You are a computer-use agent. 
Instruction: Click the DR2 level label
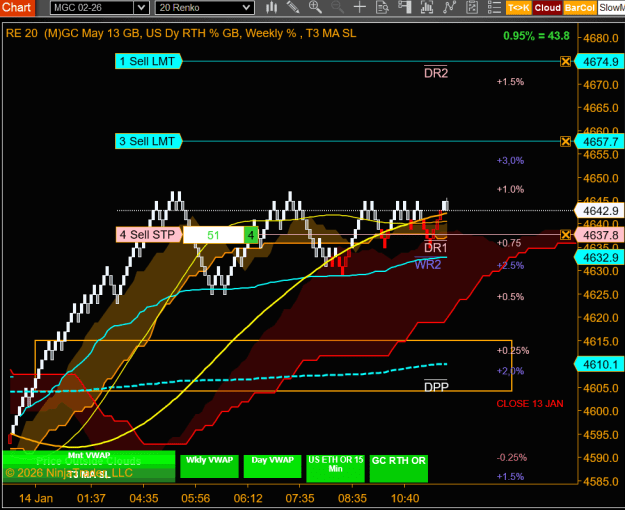click(x=436, y=73)
